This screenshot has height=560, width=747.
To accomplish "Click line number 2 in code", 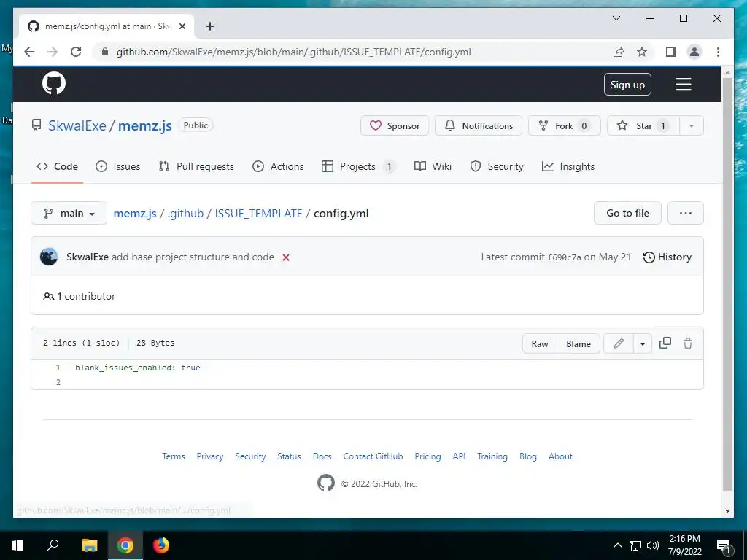I will (x=58, y=382).
